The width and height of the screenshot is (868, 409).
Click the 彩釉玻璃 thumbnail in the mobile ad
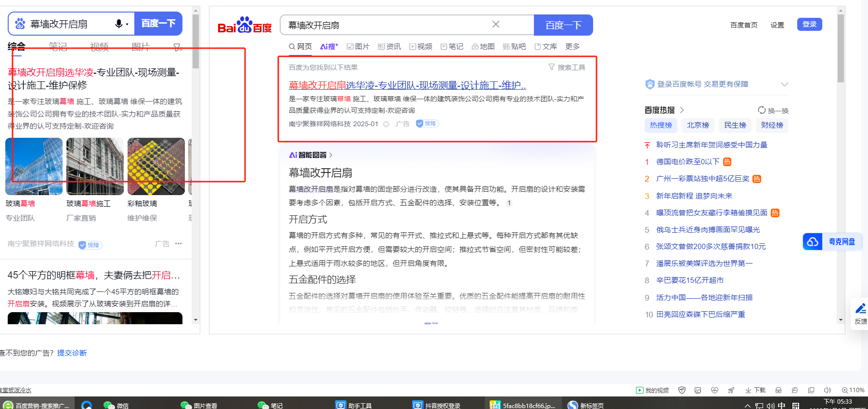[x=156, y=167]
